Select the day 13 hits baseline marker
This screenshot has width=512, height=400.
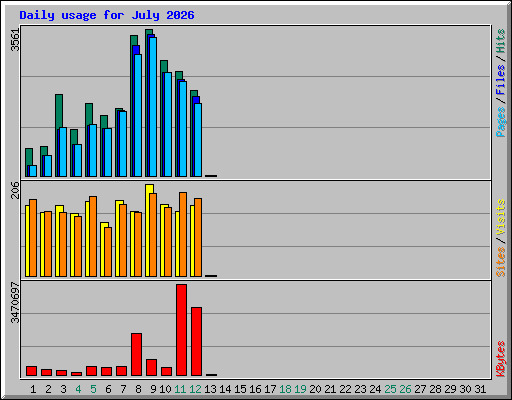[211, 176]
